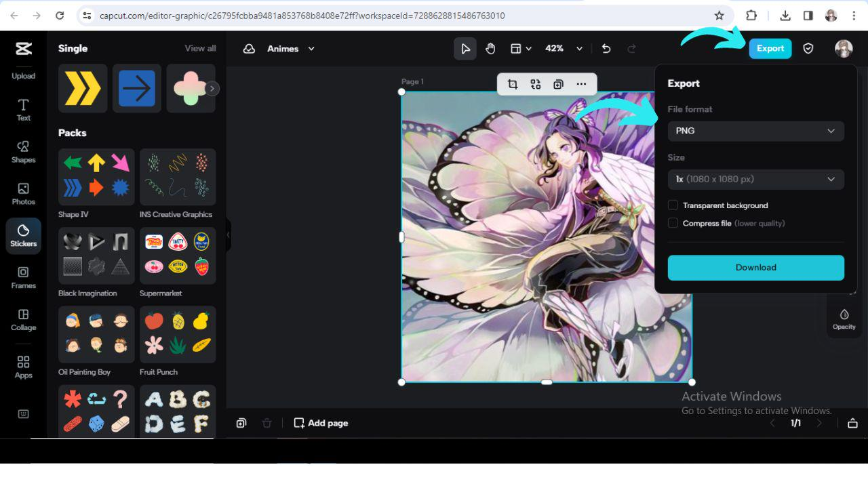868x488 pixels.
Task: Toggle the browser side panel
Action: coord(808,16)
